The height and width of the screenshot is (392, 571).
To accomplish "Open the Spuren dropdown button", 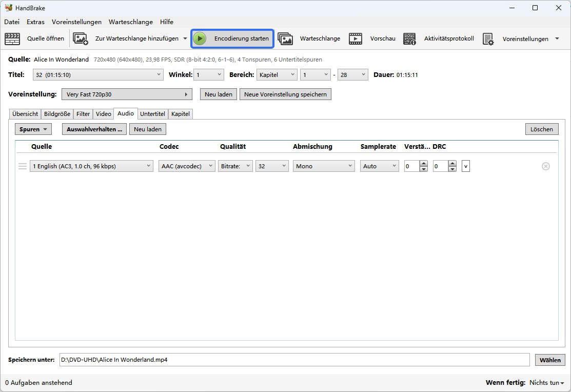I will point(33,129).
